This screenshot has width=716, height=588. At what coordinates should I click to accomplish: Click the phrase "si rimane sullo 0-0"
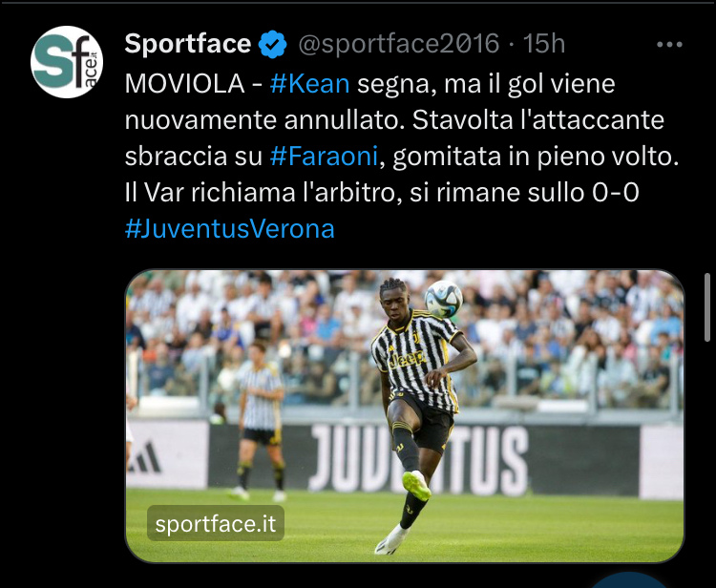(524, 193)
